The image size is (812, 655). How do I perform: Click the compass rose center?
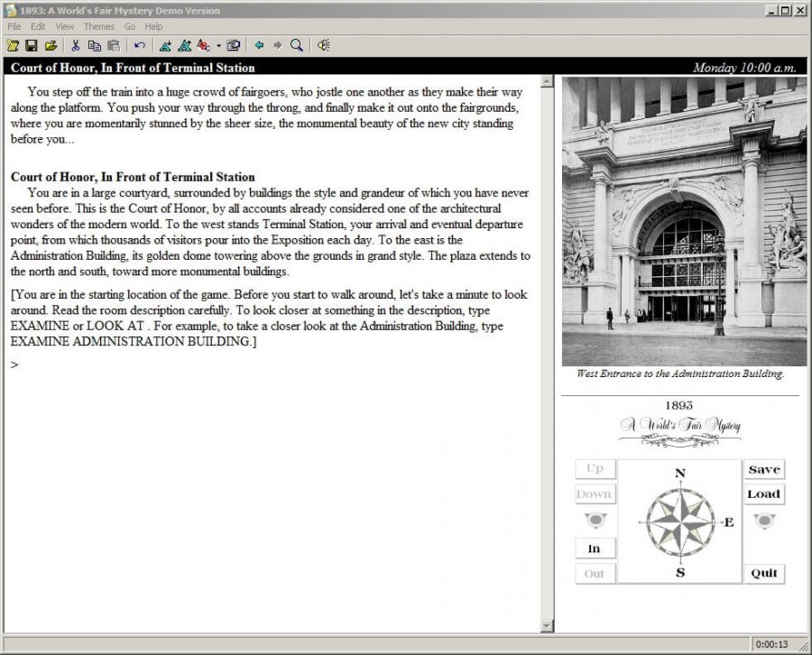pyautogui.click(x=680, y=522)
